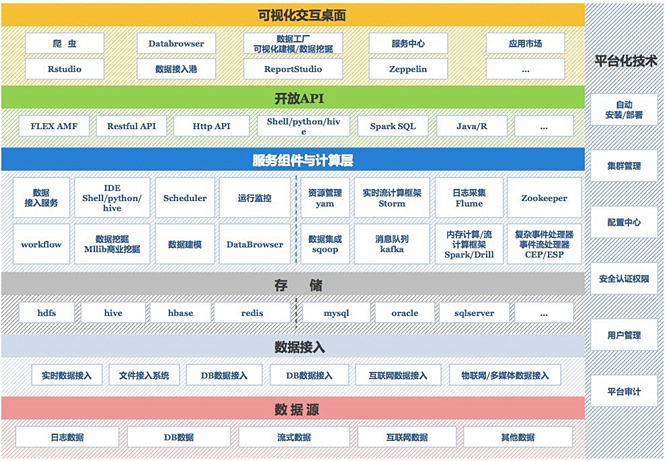
Task: Click the 可视化交互桌面 layer header
Action: pyautogui.click(x=293, y=15)
